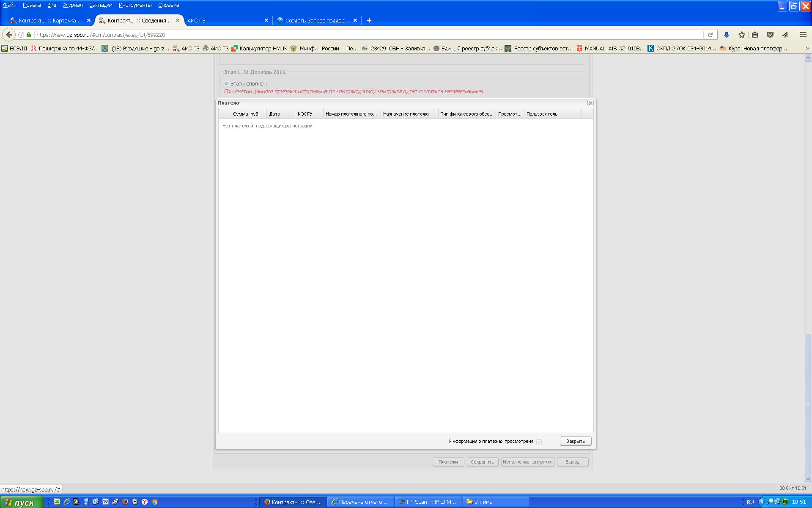Image resolution: width=812 pixels, height=508 pixels.
Task: Click 'Номер платежного по...' column header
Action: click(352, 114)
